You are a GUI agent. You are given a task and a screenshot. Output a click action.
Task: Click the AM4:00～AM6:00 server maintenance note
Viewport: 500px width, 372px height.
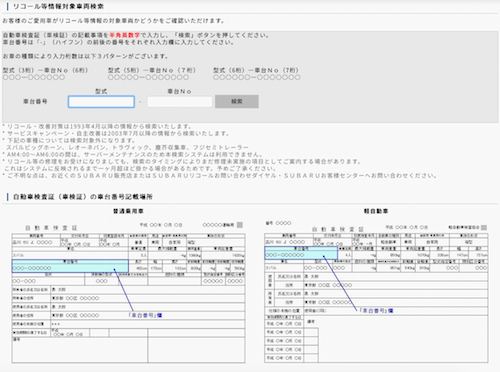tap(133, 154)
